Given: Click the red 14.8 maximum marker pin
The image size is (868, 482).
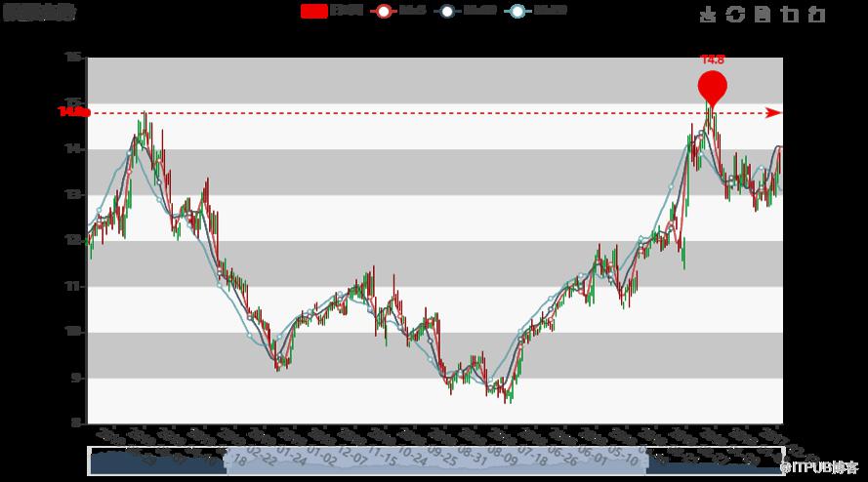Looking at the screenshot, I should coord(712,88).
